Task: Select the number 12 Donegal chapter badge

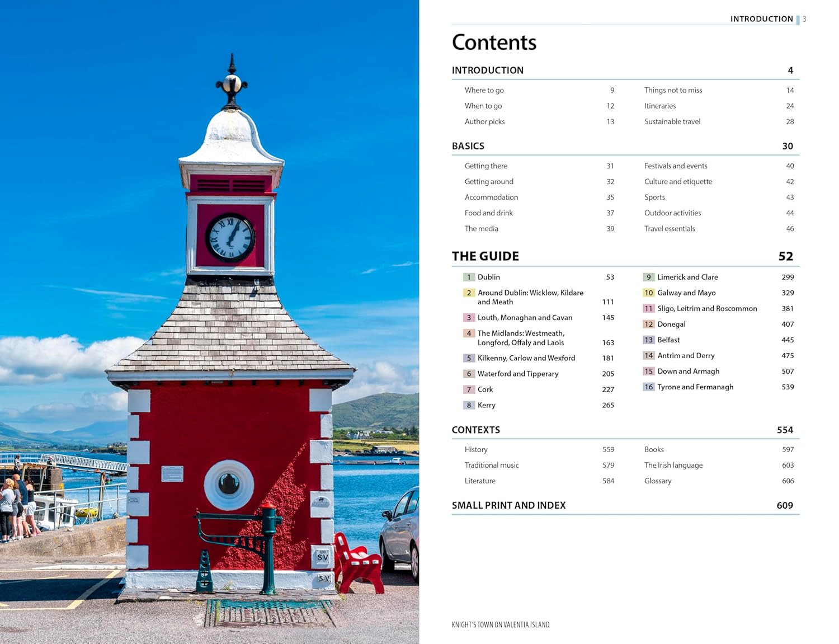Action: [x=648, y=324]
